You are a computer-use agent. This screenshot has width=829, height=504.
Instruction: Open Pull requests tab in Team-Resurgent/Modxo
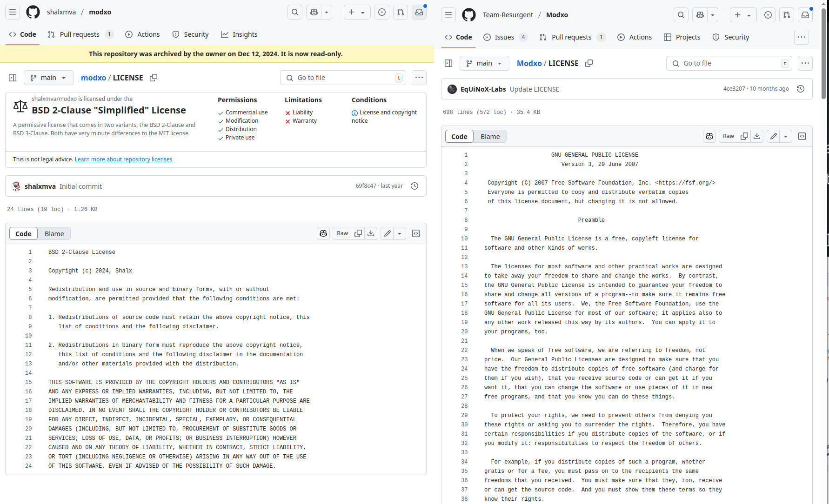click(x=572, y=37)
